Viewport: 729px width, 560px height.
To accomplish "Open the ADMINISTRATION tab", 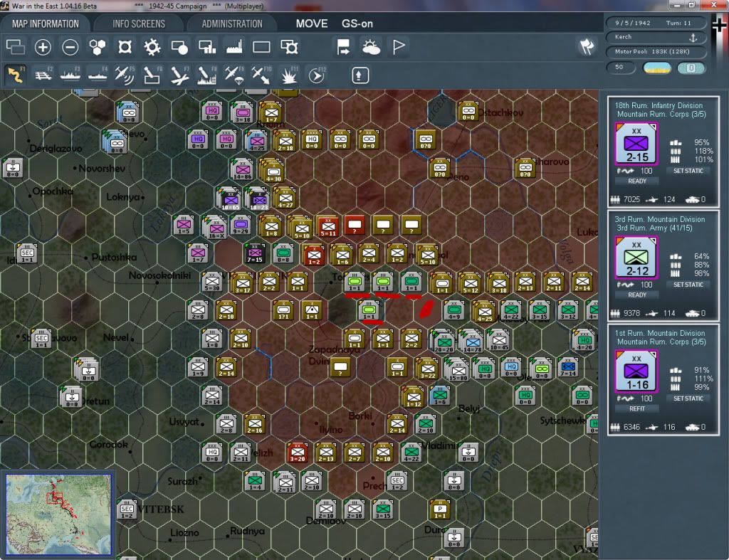I will click(232, 23).
